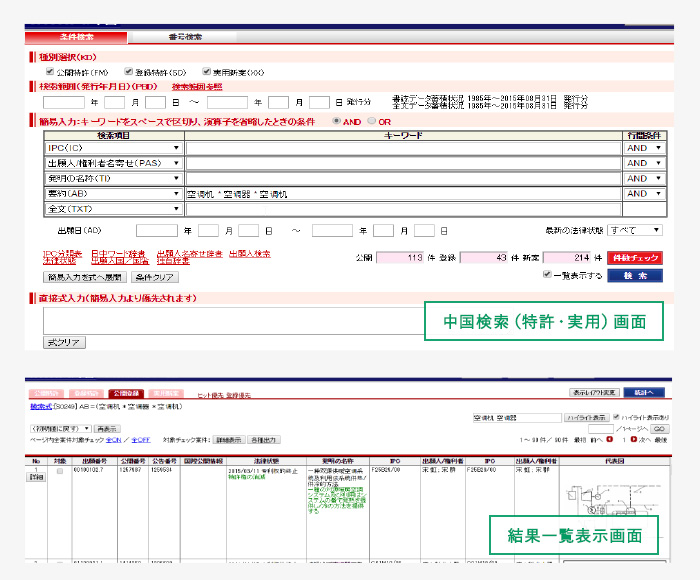The width and height of the screenshot is (700, 580).
Task: Click 式クリア button
Action: click(x=64, y=342)
